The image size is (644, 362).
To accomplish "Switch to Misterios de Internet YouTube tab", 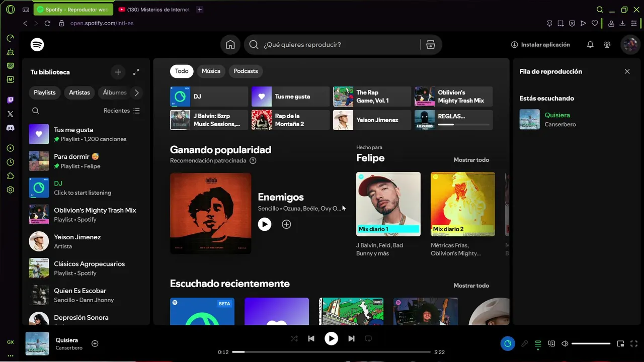I will pos(154,10).
